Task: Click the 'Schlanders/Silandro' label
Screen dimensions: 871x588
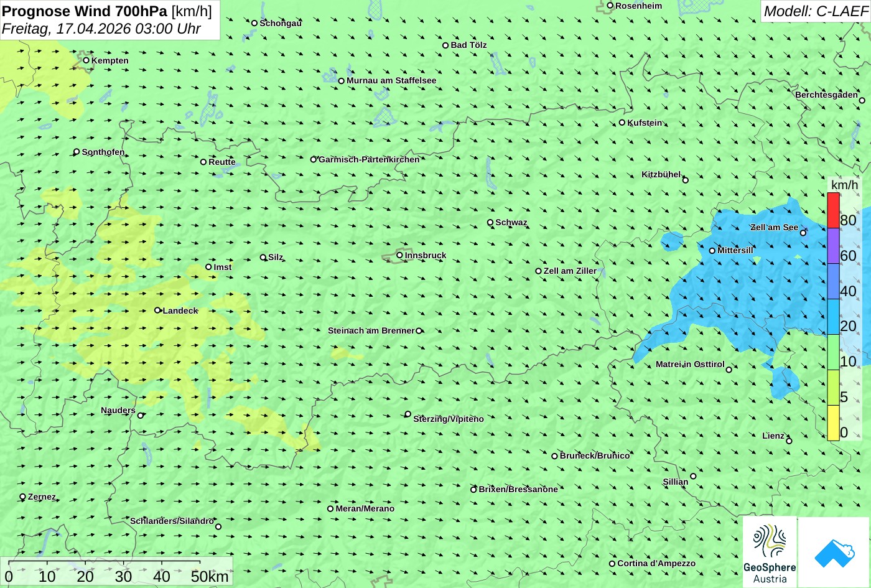Action: click(x=172, y=521)
